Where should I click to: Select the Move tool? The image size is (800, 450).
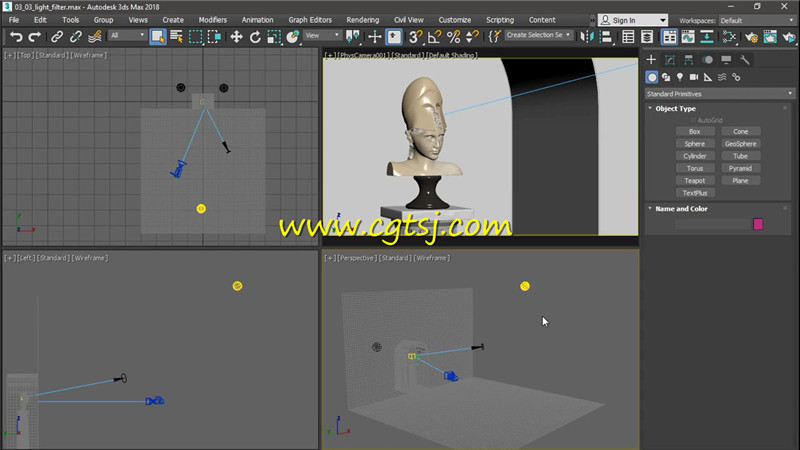tap(236, 37)
